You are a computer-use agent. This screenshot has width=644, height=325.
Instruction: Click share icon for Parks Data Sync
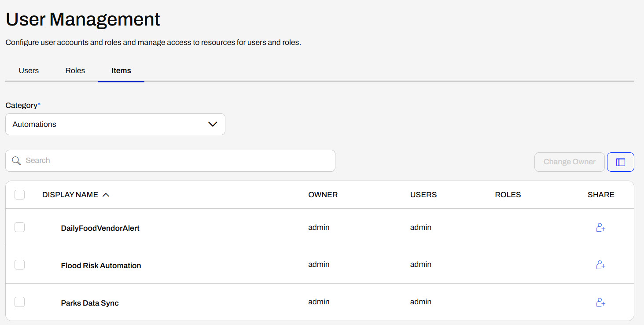coord(600,303)
